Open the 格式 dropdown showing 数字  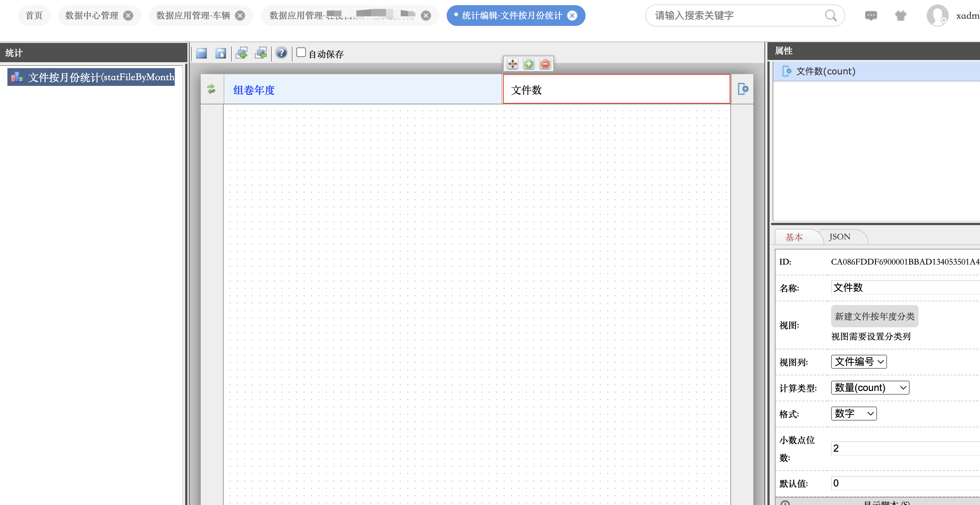click(x=853, y=413)
